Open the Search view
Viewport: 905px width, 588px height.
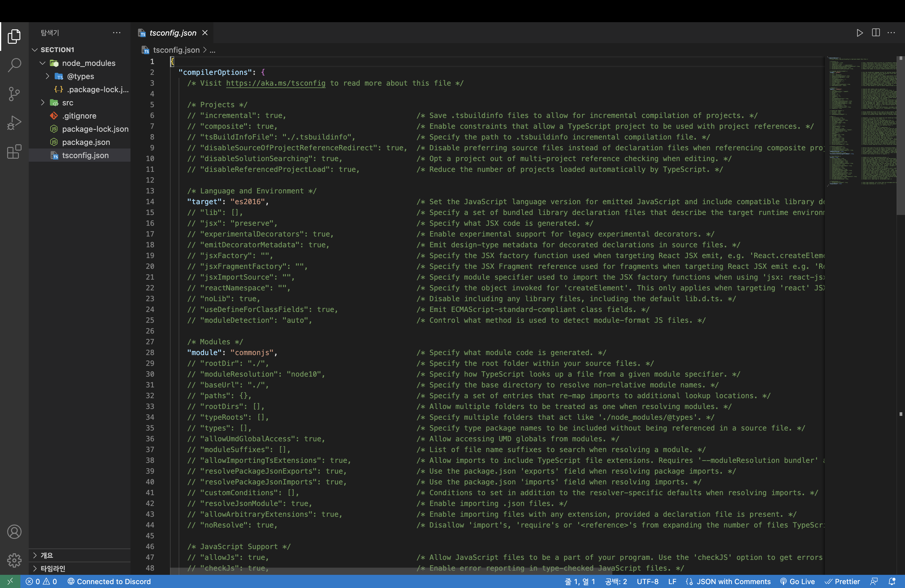click(x=14, y=66)
